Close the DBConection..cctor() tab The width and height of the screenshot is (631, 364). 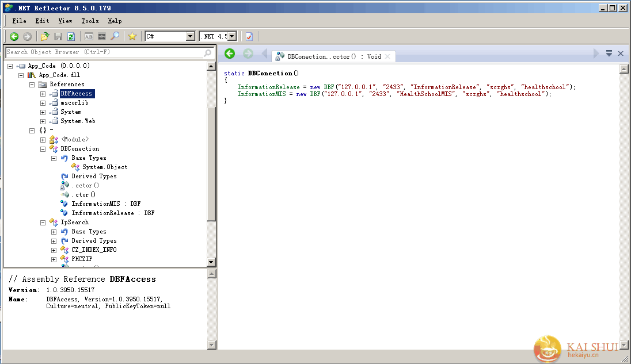[x=387, y=57]
